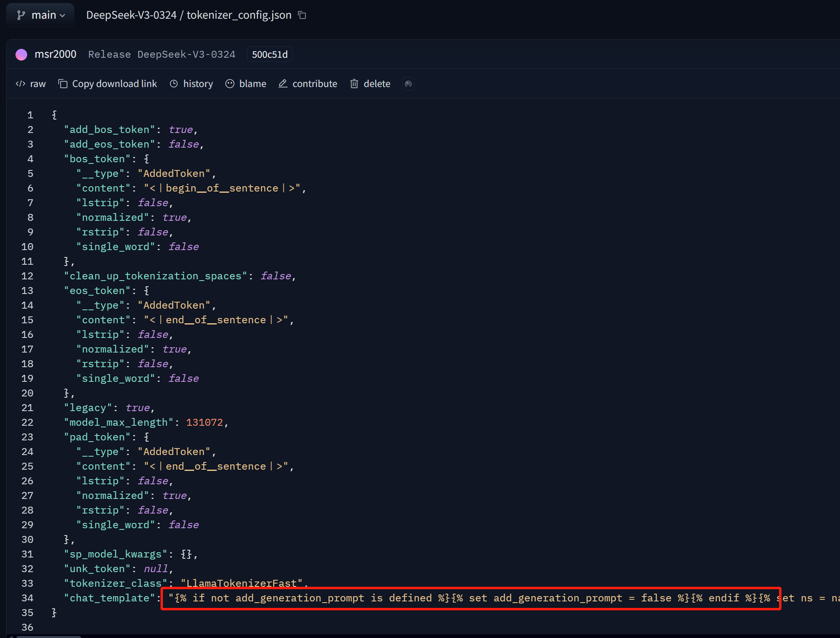Click the trash can icon

click(354, 84)
